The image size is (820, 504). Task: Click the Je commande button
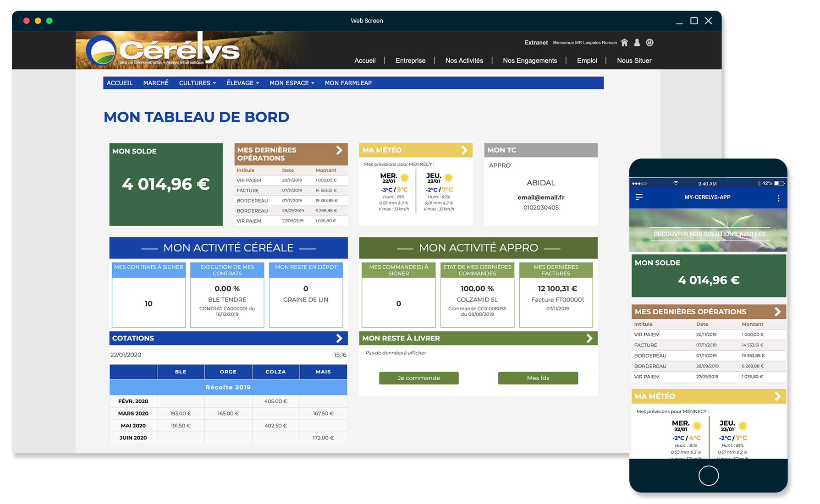click(418, 378)
